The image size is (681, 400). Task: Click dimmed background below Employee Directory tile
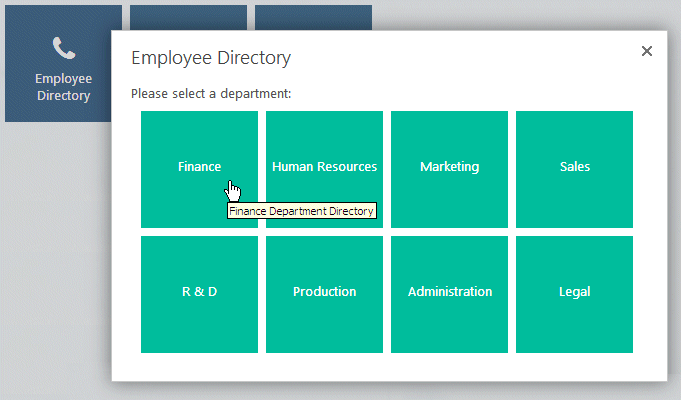click(x=55, y=250)
